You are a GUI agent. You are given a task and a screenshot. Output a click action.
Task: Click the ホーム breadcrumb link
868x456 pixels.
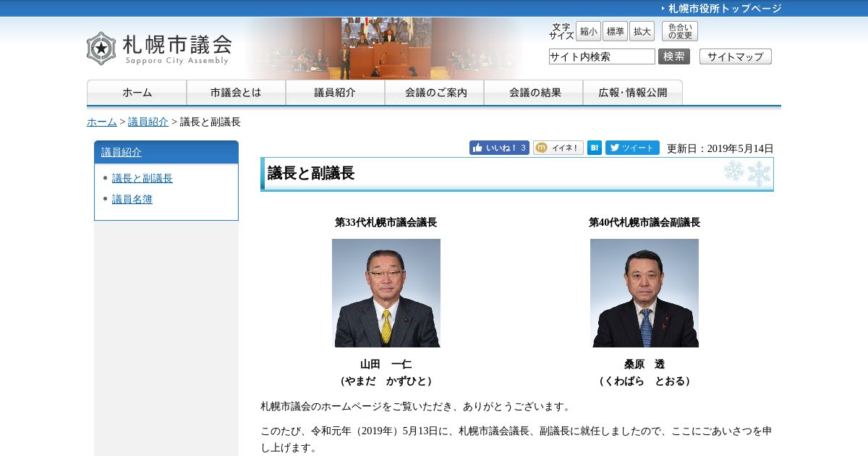click(x=102, y=122)
